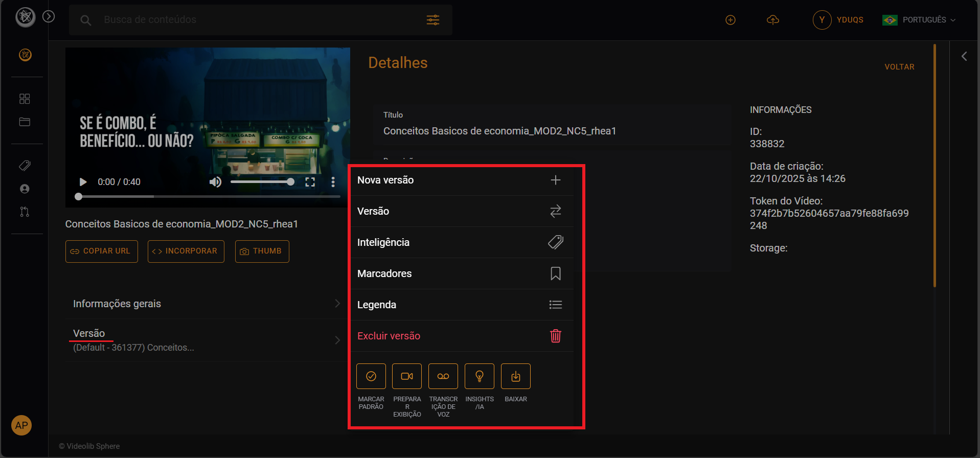Open the PORTUGUÊS language dropdown

(x=919, y=20)
